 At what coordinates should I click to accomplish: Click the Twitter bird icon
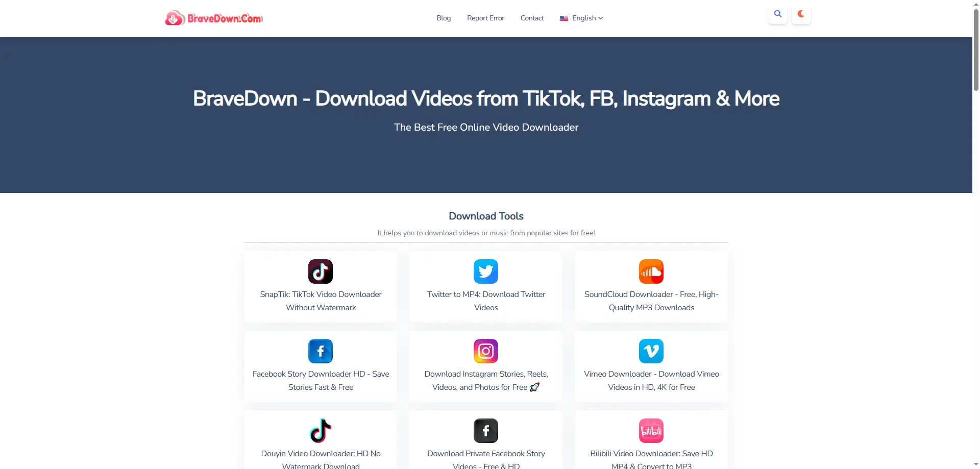(x=486, y=271)
